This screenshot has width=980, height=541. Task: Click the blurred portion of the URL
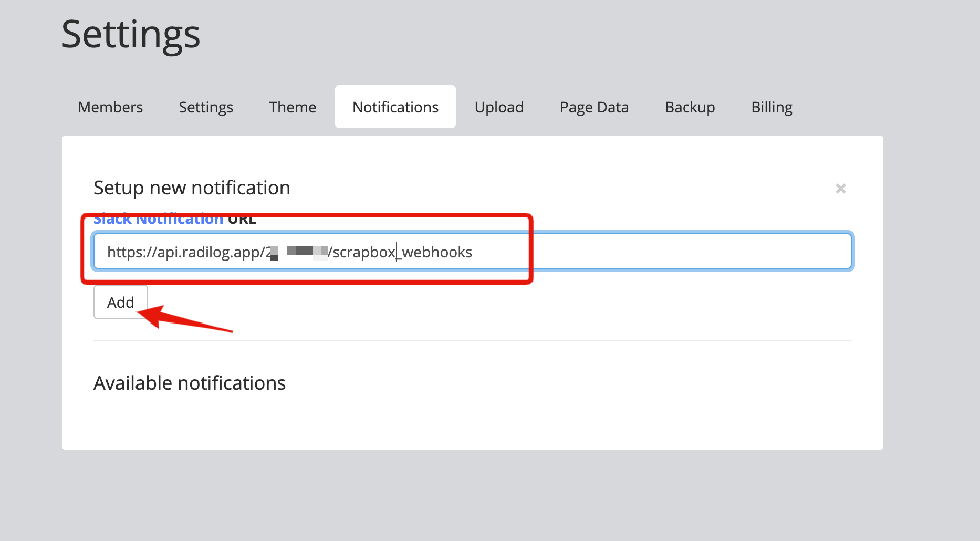pyautogui.click(x=299, y=252)
